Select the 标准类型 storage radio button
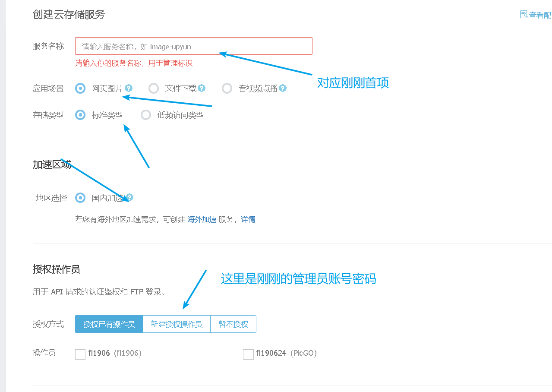552x392 pixels. [x=80, y=115]
